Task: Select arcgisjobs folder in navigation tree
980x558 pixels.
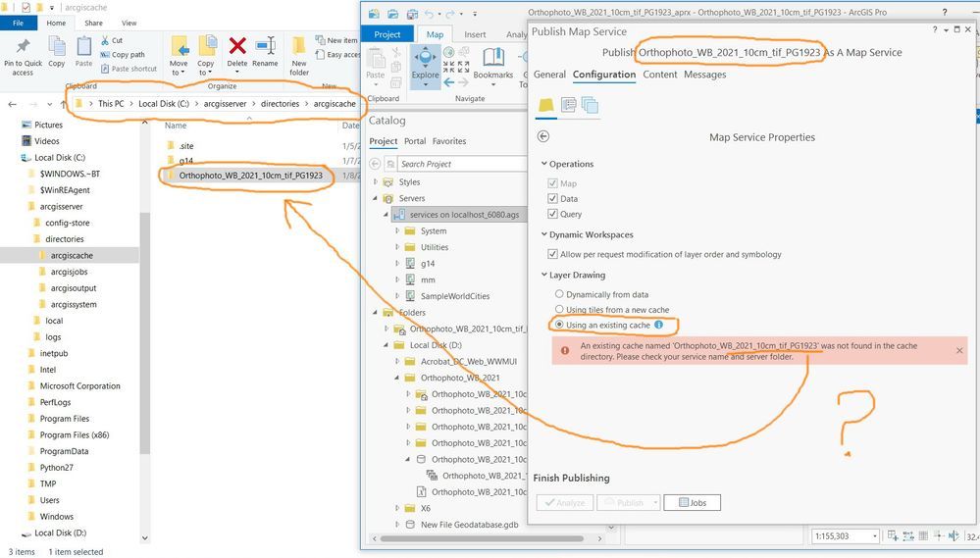Action: (x=70, y=272)
